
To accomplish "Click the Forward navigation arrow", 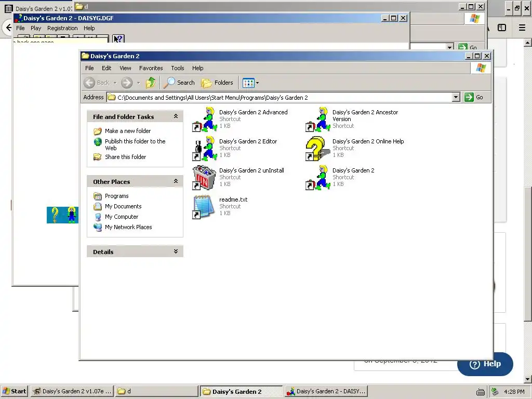I will (x=127, y=83).
